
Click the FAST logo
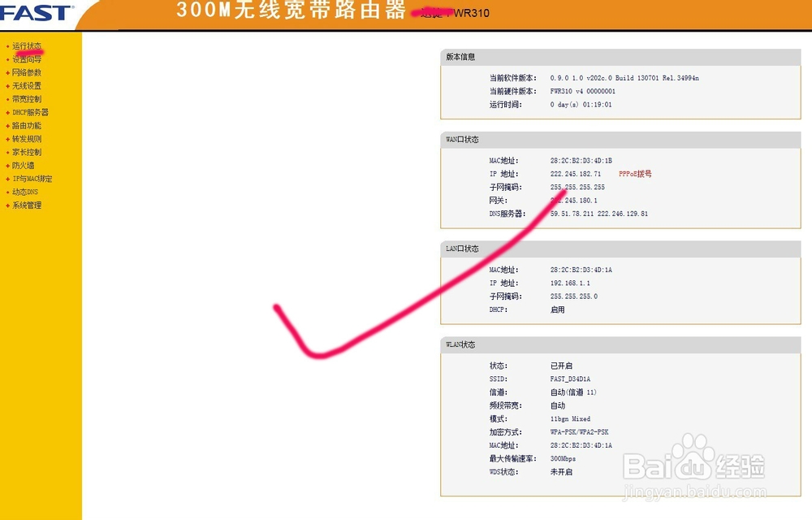37,13
